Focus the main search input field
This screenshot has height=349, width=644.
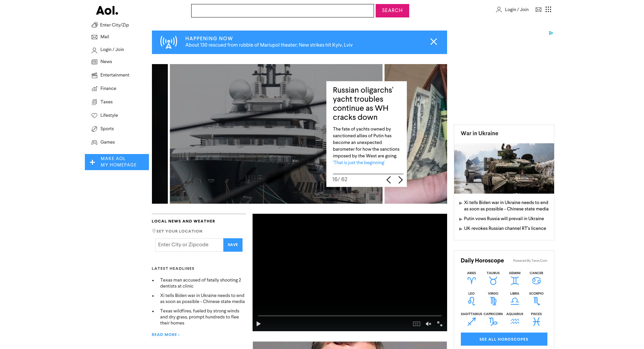[x=282, y=11]
